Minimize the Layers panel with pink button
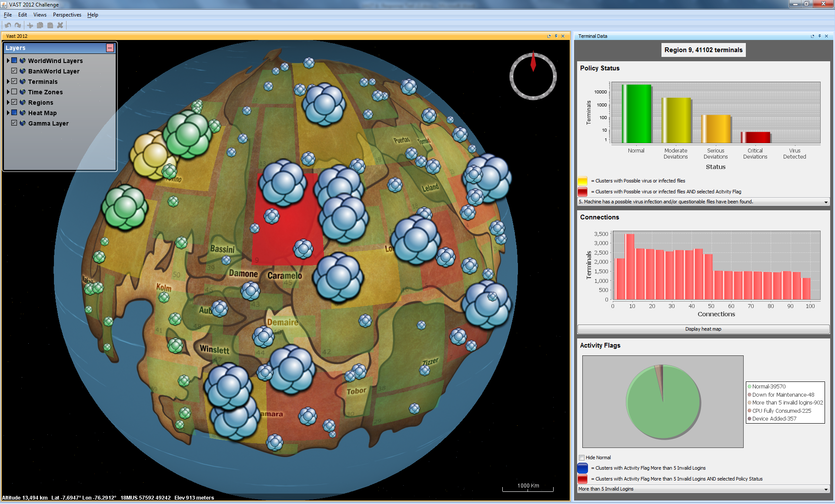The image size is (835, 504). pos(110,48)
